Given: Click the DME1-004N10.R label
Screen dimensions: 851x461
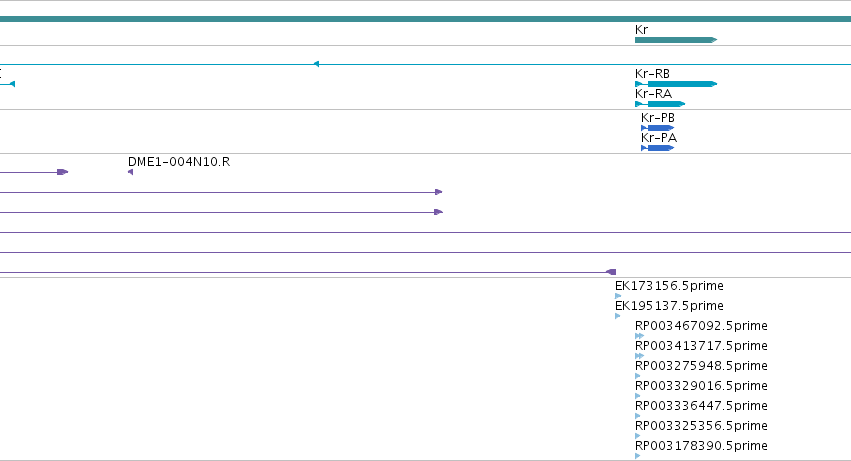Looking at the screenshot, I should pos(179,162).
